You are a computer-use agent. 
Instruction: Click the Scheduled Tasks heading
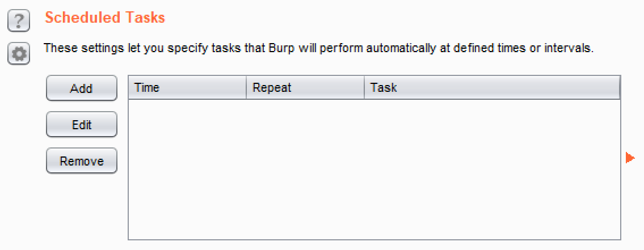click(105, 18)
